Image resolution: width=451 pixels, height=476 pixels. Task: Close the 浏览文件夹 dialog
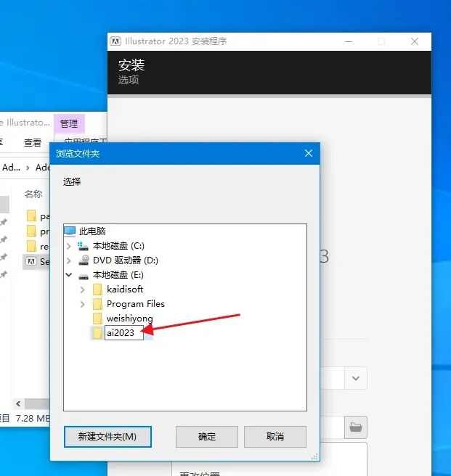(309, 153)
